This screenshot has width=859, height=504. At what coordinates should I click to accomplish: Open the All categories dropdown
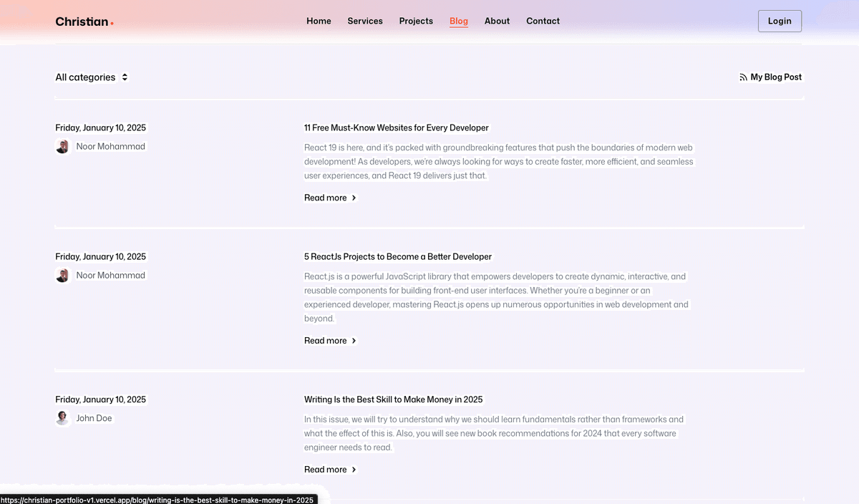[x=85, y=77]
